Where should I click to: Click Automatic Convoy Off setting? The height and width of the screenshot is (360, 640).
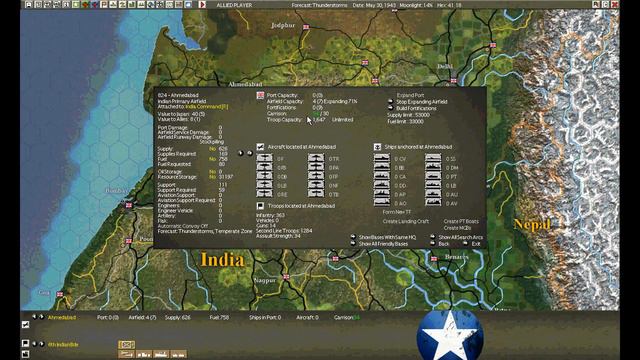coord(182,226)
